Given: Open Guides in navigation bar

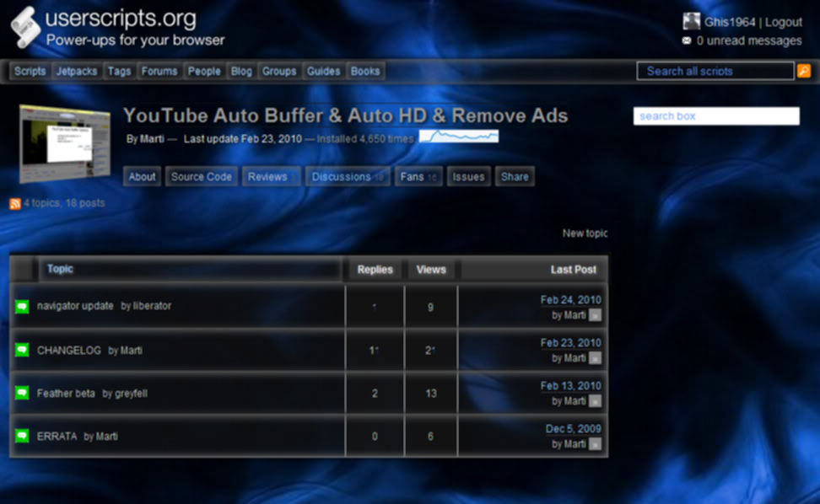Looking at the screenshot, I should click(x=323, y=71).
